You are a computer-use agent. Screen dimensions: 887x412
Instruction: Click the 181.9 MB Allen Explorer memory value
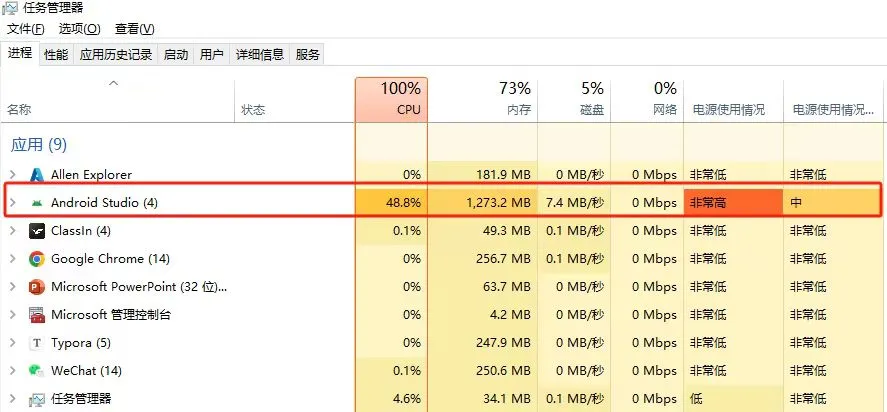pyautogui.click(x=504, y=175)
